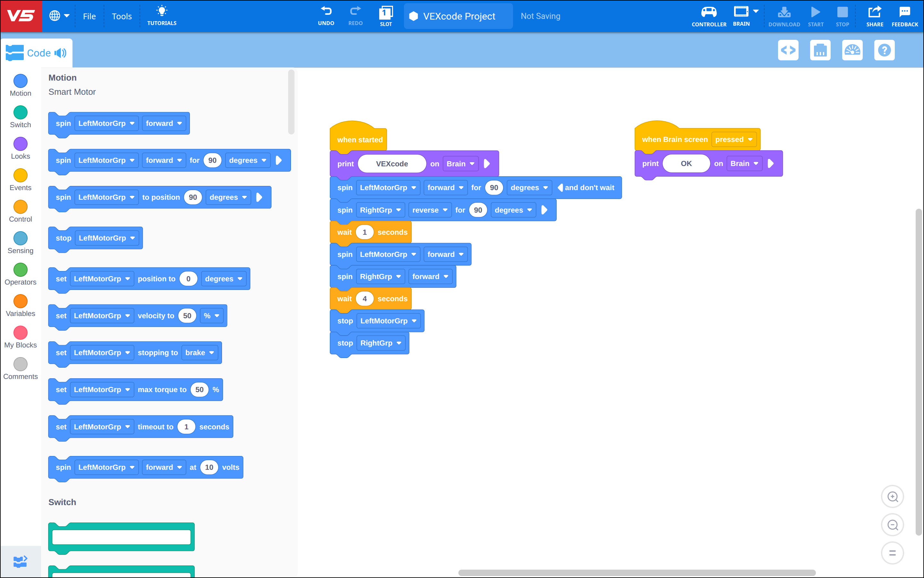Select the Motion category
Image resolution: width=924 pixels, height=578 pixels.
[20, 86]
